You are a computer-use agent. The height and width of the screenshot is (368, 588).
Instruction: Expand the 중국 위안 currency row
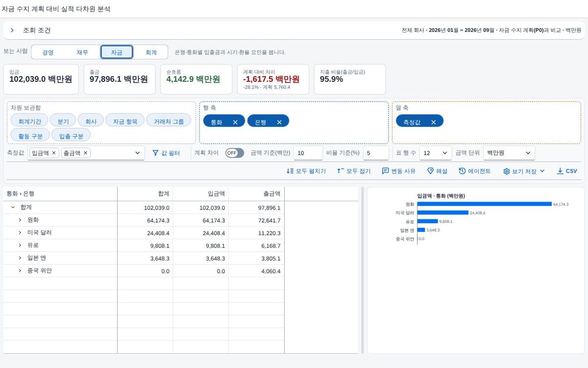point(20,271)
